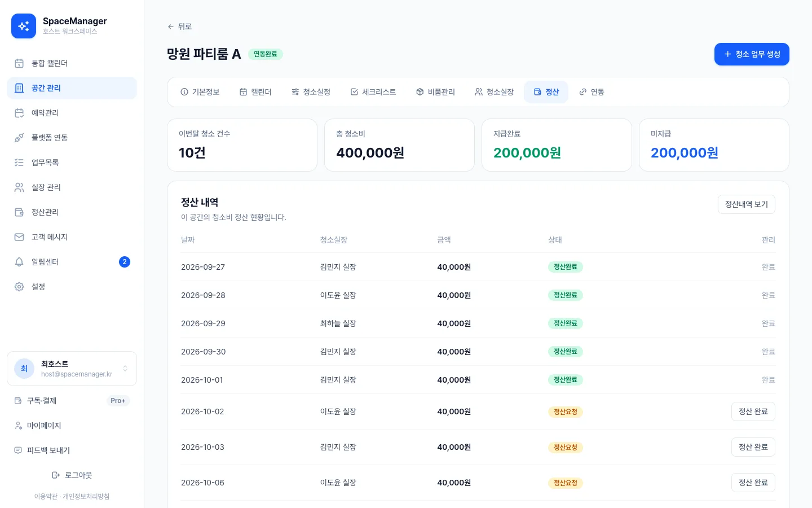Image resolution: width=812 pixels, height=508 pixels.
Task: Open 설정 gear icon
Action: tap(19, 287)
